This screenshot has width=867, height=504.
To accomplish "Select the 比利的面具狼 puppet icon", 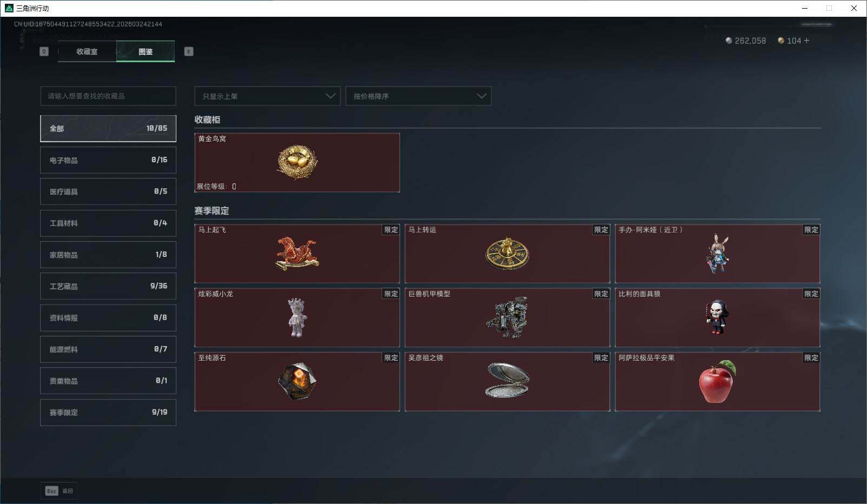I will 718,317.
